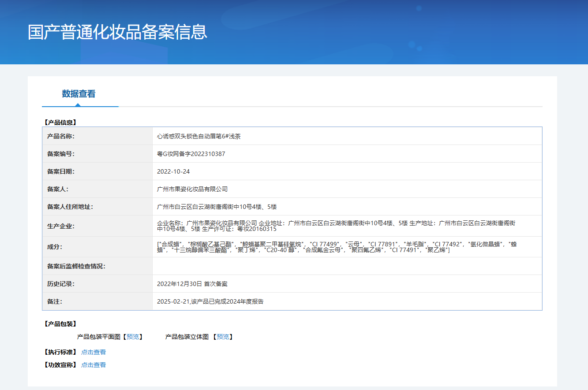Image resolution: width=588 pixels, height=390 pixels.
Task: Click the 历史记录 row label
Action: point(61,284)
